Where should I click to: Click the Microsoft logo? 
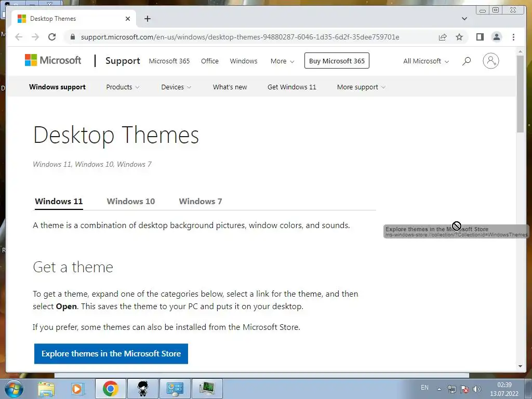click(x=53, y=60)
